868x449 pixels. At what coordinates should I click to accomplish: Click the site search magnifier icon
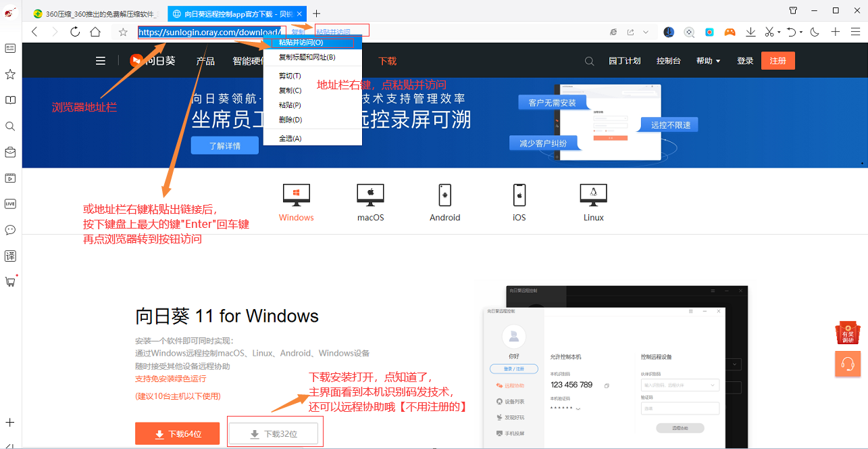(590, 61)
